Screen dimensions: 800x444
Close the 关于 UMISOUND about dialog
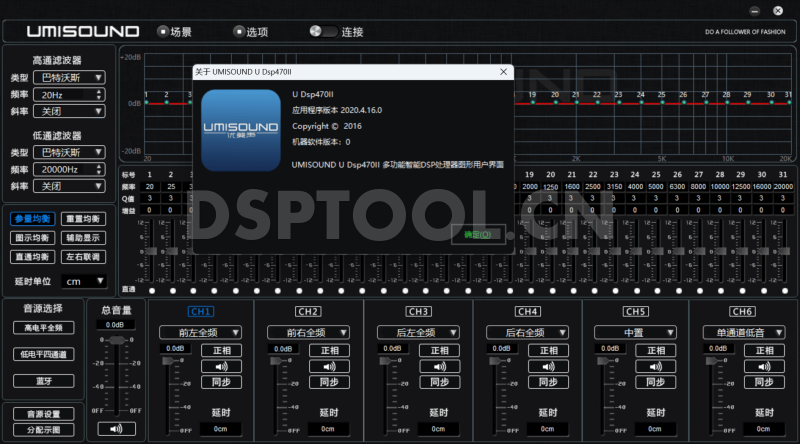click(x=504, y=72)
